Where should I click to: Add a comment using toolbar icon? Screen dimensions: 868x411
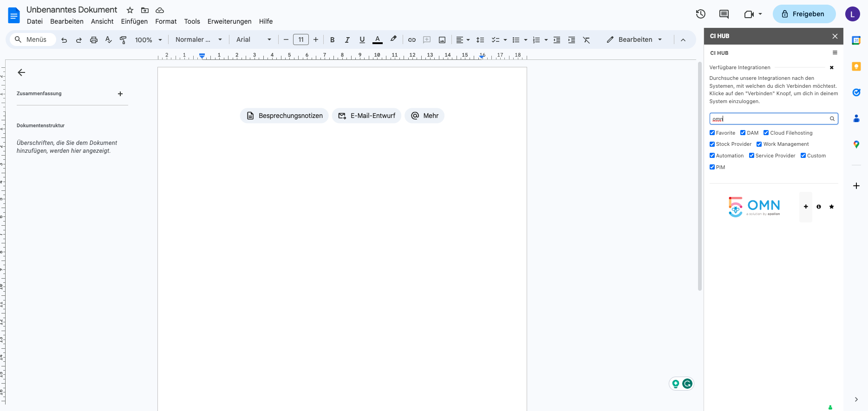click(427, 40)
